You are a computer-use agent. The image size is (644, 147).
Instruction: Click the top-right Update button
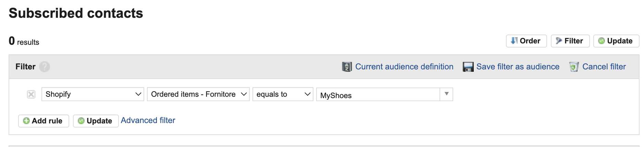(x=616, y=41)
